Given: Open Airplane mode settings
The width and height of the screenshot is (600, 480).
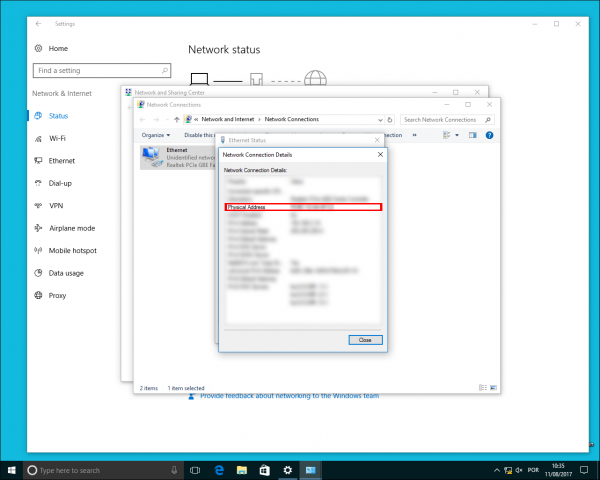Looking at the screenshot, I should [72, 228].
